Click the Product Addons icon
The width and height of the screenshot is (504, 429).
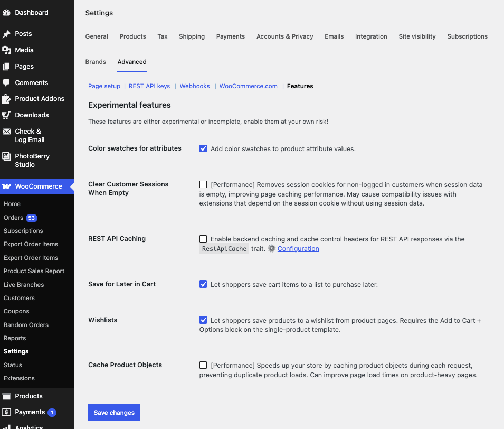click(x=6, y=99)
